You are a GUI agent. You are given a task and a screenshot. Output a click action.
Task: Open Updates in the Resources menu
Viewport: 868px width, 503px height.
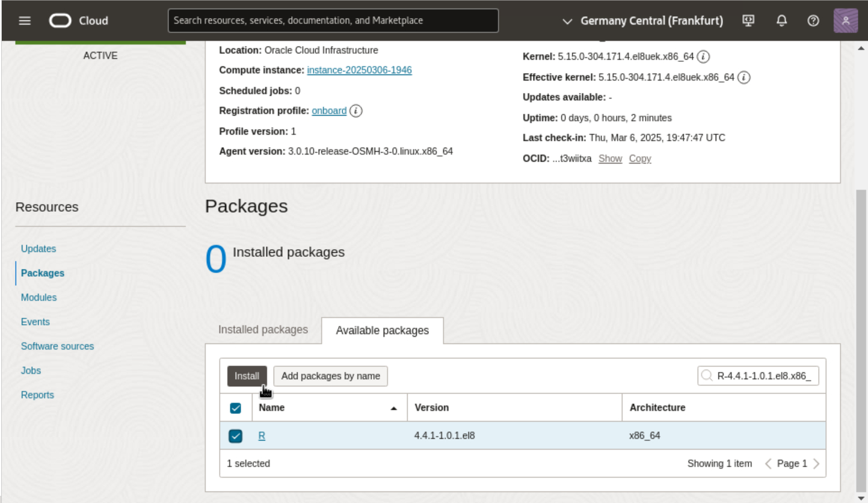(38, 249)
